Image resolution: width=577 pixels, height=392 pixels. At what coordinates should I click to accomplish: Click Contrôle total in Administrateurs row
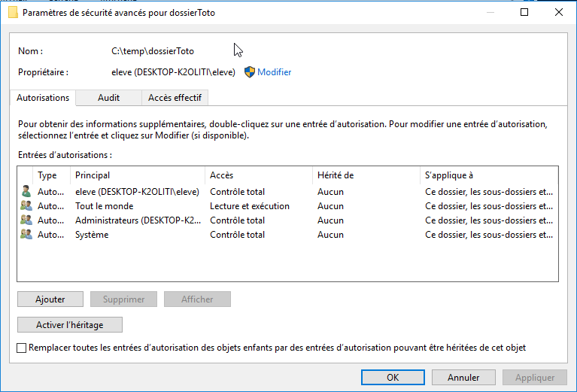pyautogui.click(x=237, y=220)
